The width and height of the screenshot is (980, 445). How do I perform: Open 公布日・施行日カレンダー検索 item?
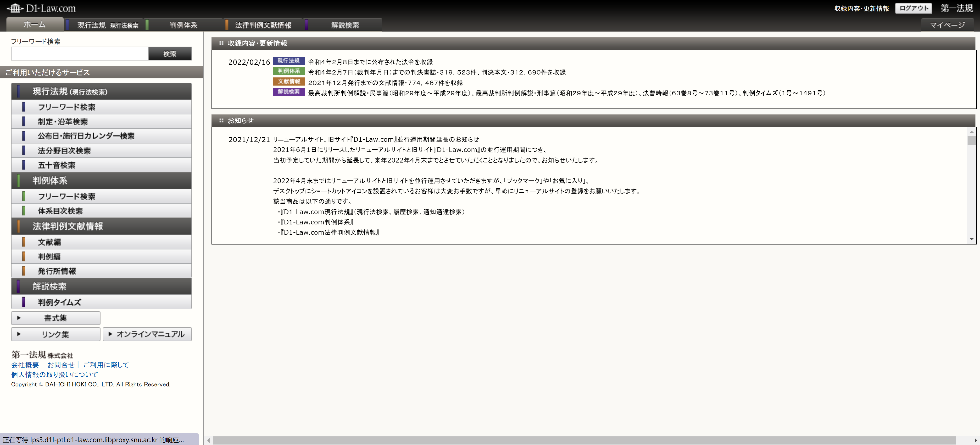pyautogui.click(x=101, y=136)
